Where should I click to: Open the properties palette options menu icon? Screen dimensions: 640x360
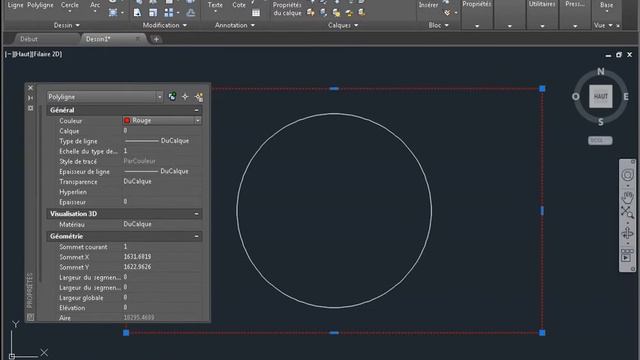pyautogui.click(x=31, y=108)
